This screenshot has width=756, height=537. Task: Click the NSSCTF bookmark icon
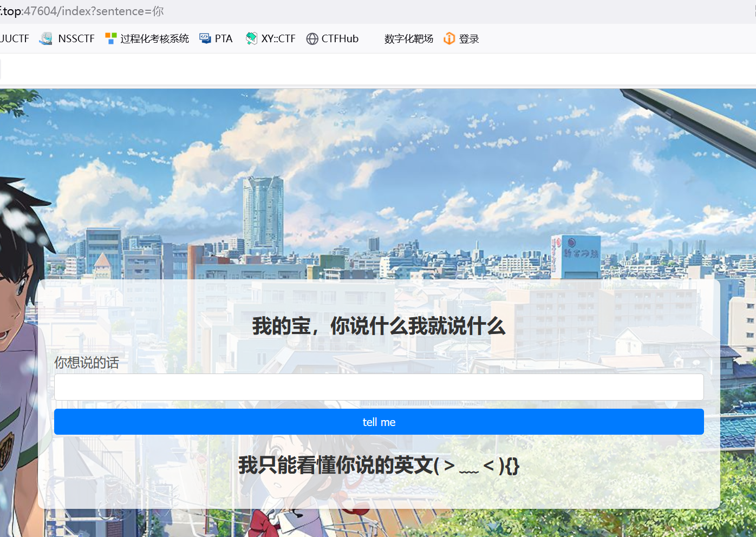click(46, 38)
